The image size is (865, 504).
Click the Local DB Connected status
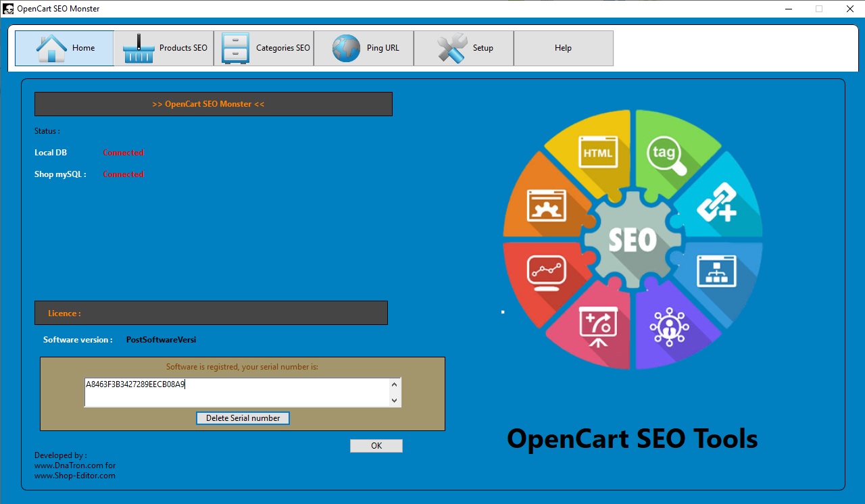[x=123, y=153]
